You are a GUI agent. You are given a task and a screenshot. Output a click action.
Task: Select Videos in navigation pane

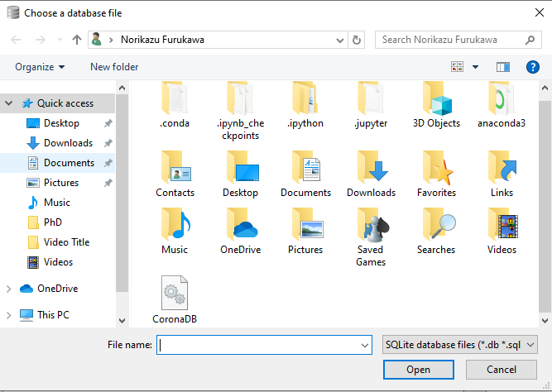pos(50,262)
